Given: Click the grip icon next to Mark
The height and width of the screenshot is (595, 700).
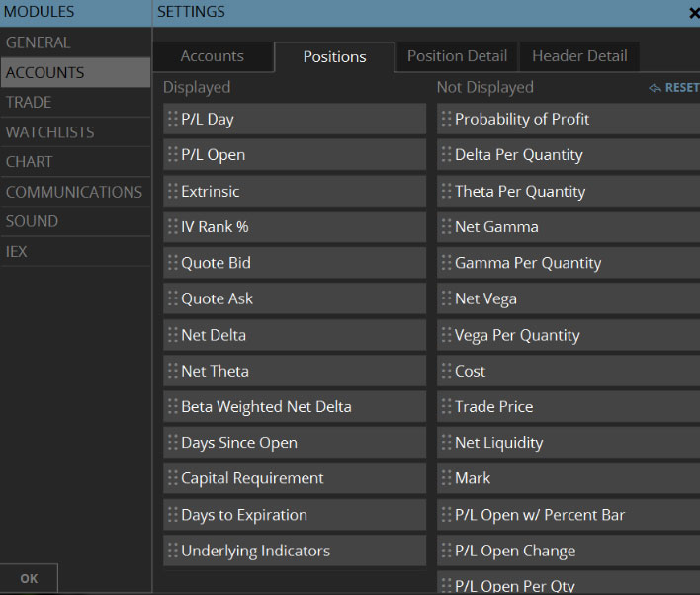Looking at the screenshot, I should click(x=447, y=478).
